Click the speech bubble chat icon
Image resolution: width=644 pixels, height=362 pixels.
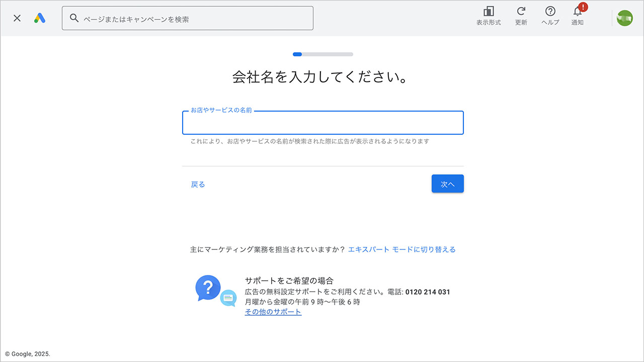coord(229,298)
